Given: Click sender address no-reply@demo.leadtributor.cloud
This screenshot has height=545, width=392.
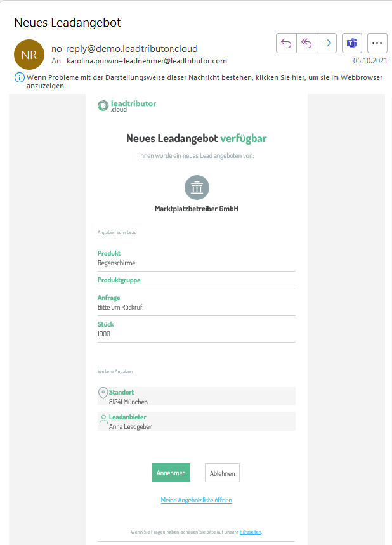Looking at the screenshot, I should [x=124, y=49].
